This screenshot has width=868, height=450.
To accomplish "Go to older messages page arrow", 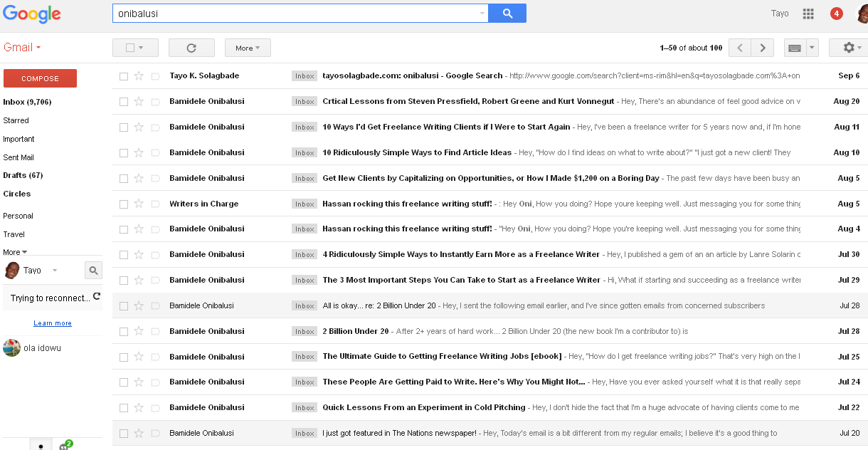I will tap(763, 48).
